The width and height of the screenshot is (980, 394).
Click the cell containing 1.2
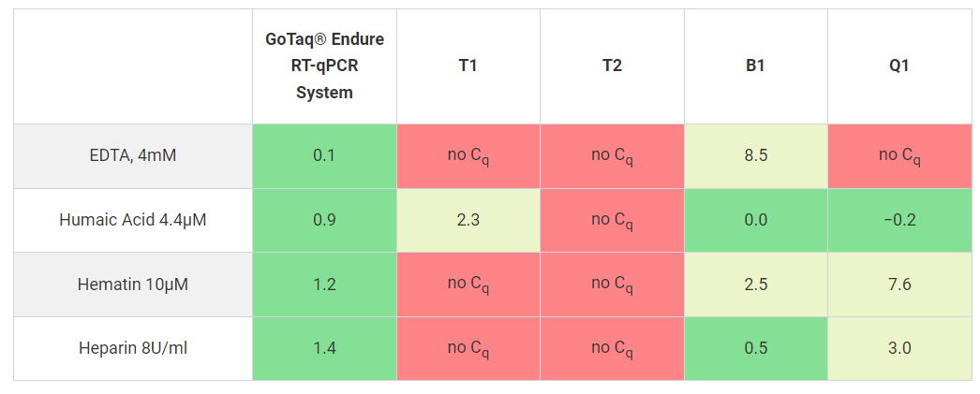[x=324, y=284]
